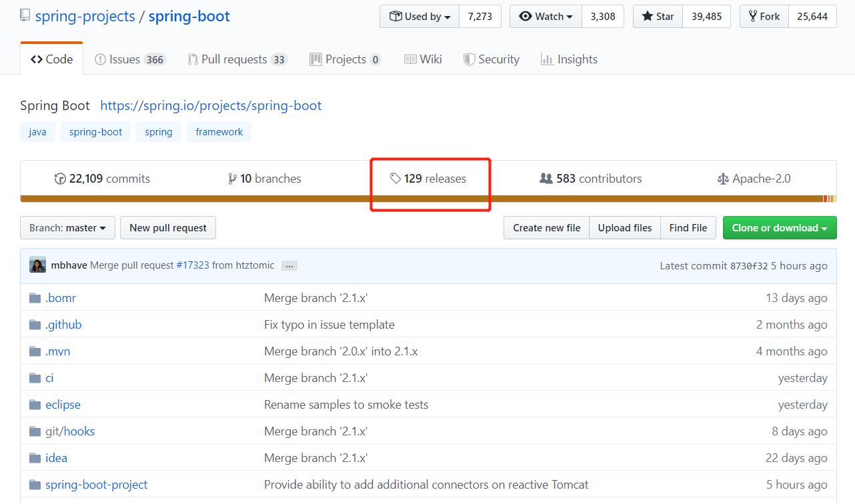Switch to the Code tab
Image resolution: width=855 pixels, height=504 pixels.
52,59
